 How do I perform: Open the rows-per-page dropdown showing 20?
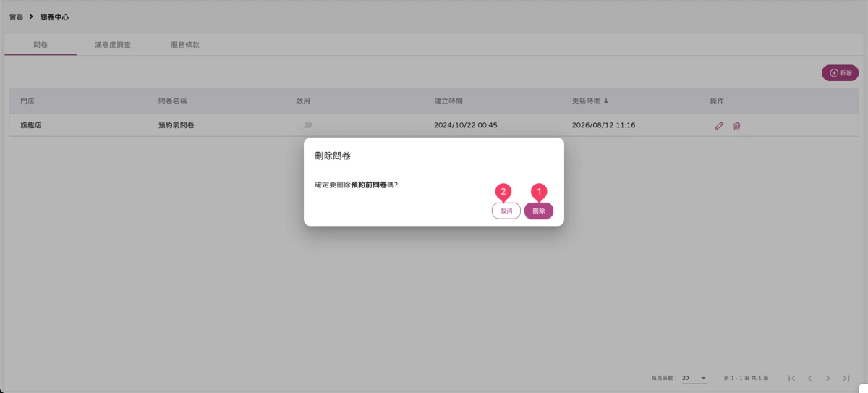pyautogui.click(x=694, y=378)
